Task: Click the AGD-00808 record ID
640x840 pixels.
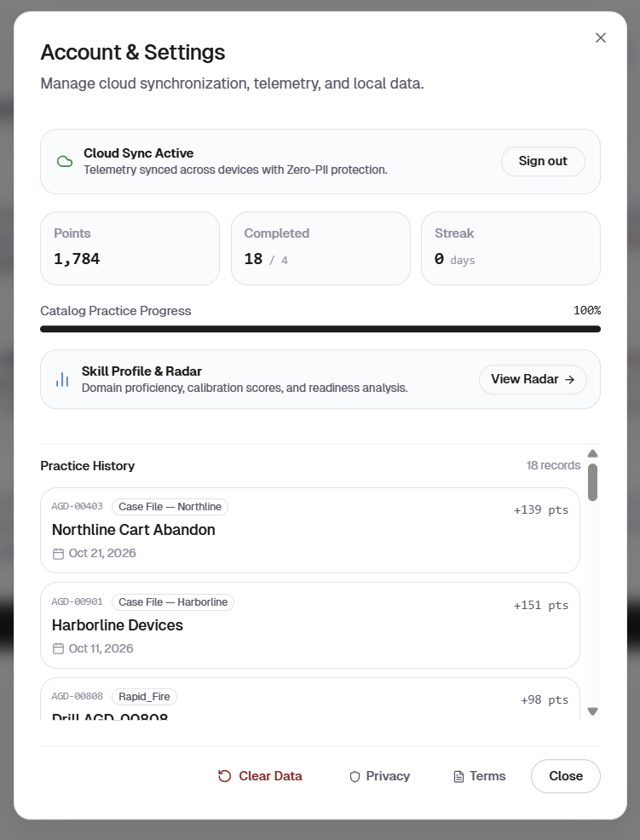Action: coord(78,696)
